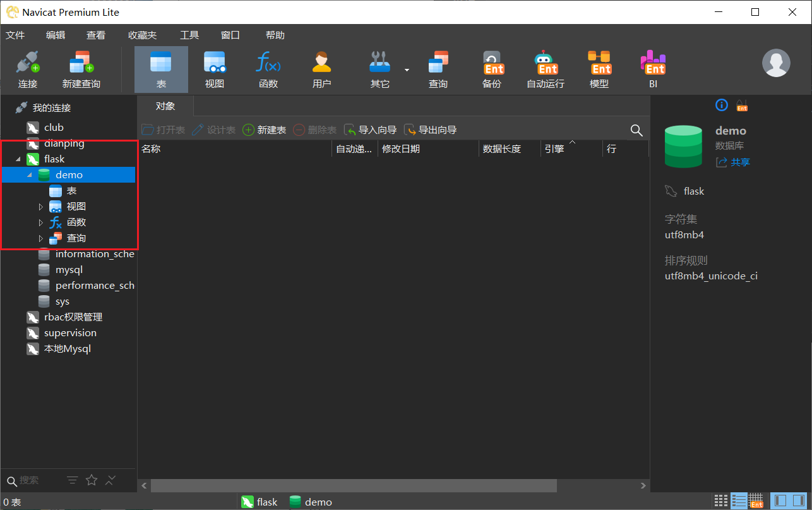Select the club connection
This screenshot has width=812, height=510.
point(54,128)
